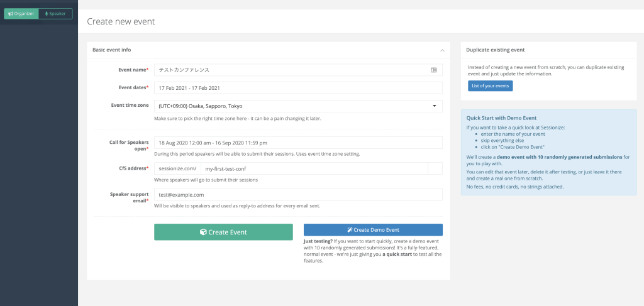Screen dimensions: 644x306
Task: Click the megaphone icon on the Organizer button
Action: 11,13
